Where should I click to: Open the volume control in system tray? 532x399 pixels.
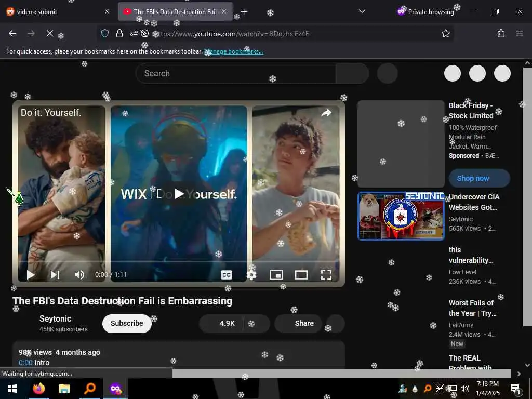465,389
